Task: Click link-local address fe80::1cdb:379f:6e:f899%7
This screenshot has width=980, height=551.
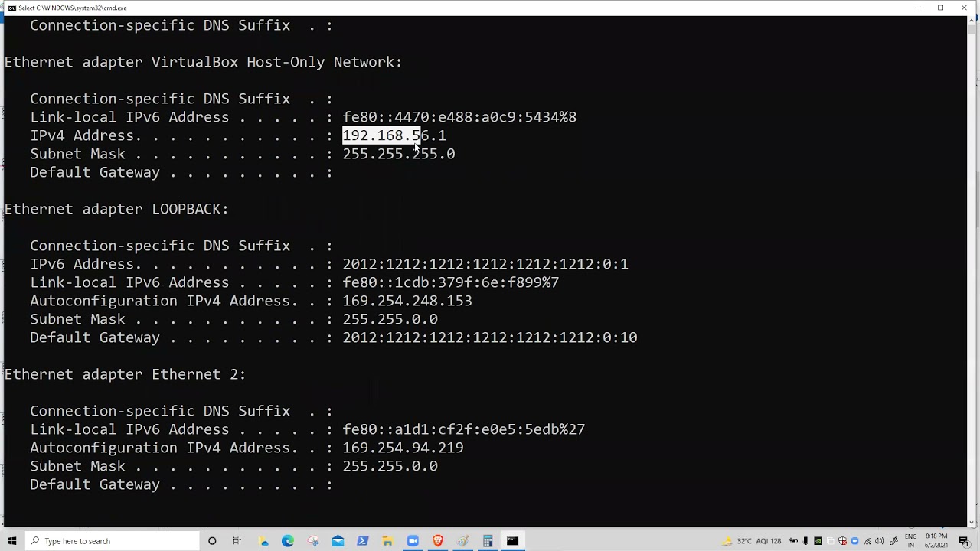Action: tap(450, 282)
